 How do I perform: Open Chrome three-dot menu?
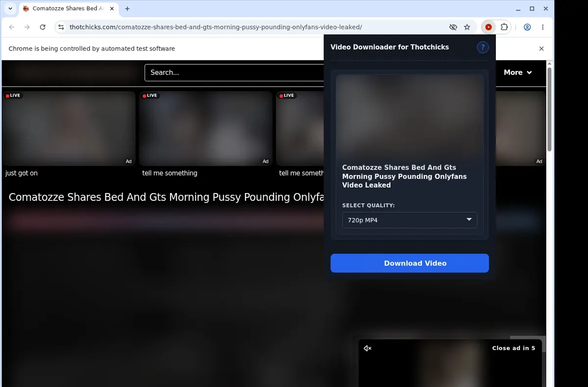(x=542, y=27)
